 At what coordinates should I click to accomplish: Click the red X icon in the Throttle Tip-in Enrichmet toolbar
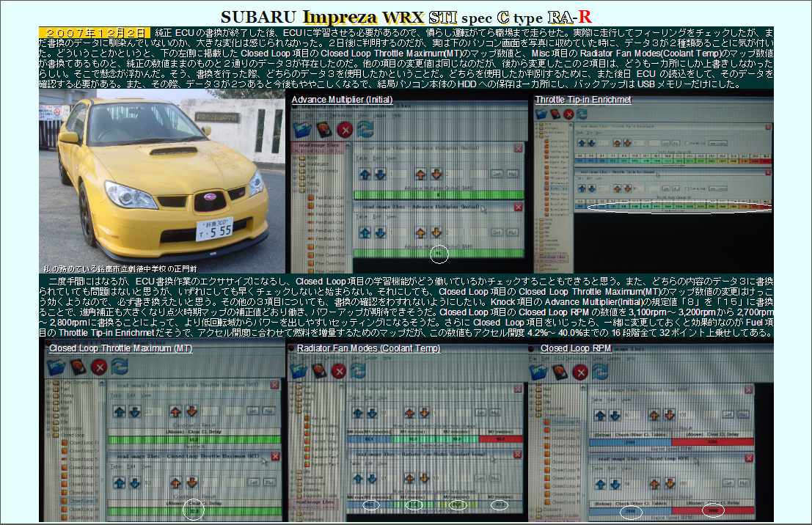coord(569,114)
